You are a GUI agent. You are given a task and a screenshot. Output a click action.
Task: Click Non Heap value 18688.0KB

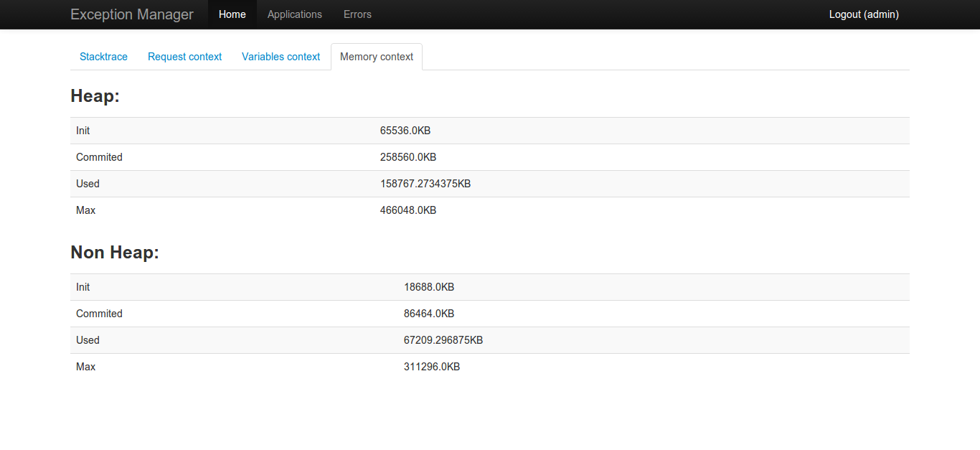pos(429,287)
